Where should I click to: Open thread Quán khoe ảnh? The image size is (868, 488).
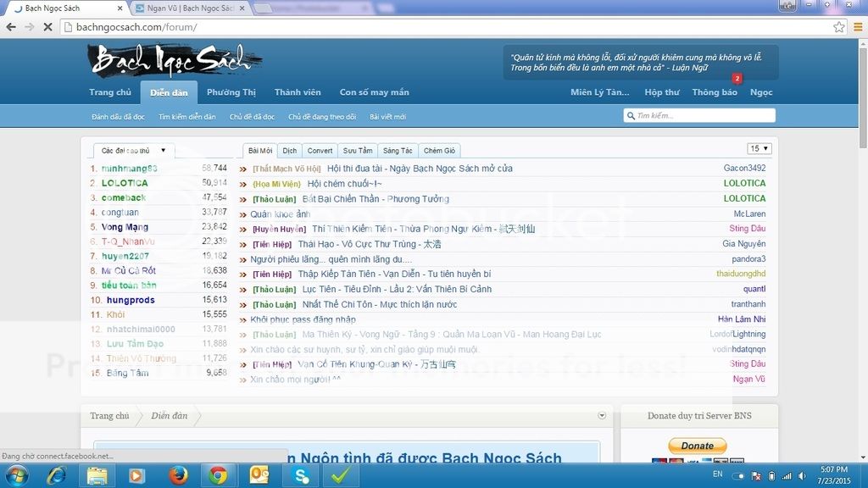280,214
